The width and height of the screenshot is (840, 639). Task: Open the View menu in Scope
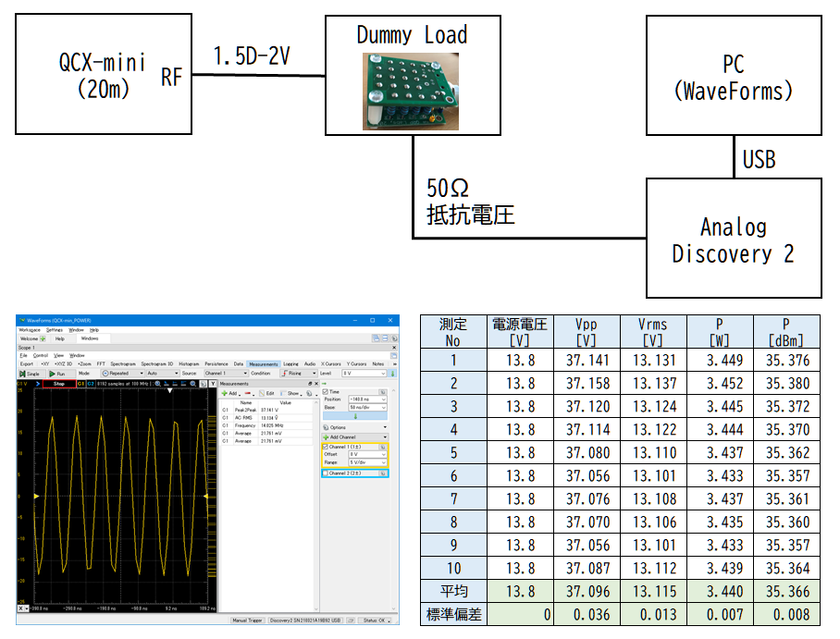click(58, 356)
